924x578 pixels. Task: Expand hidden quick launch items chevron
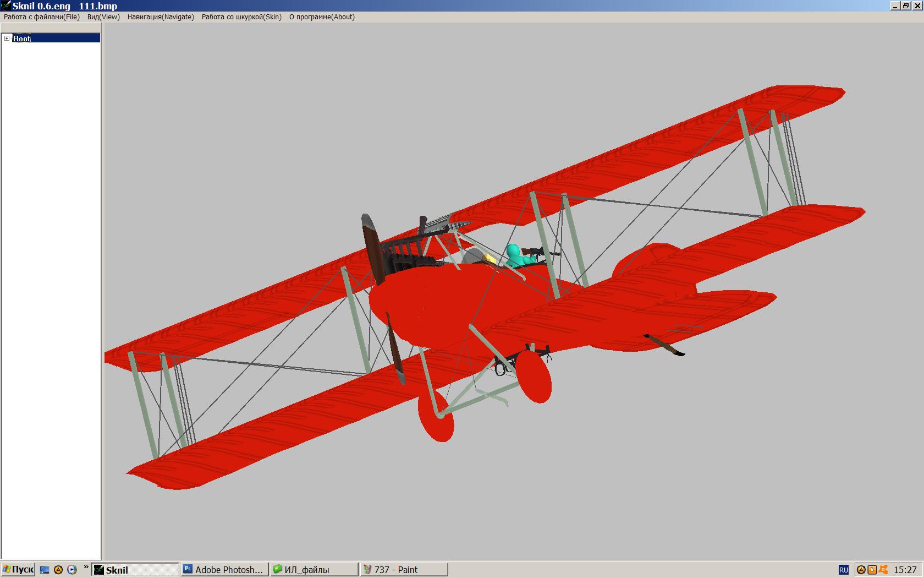(x=86, y=568)
